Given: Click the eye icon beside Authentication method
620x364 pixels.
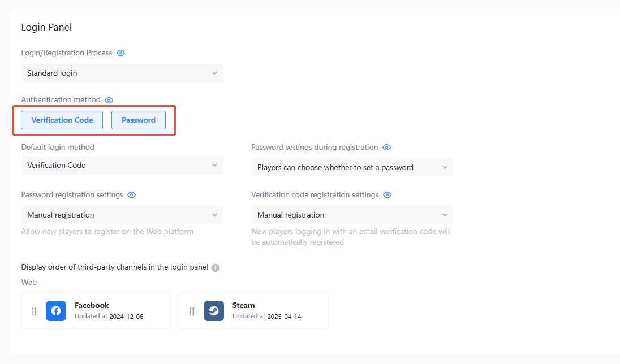Looking at the screenshot, I should [109, 99].
